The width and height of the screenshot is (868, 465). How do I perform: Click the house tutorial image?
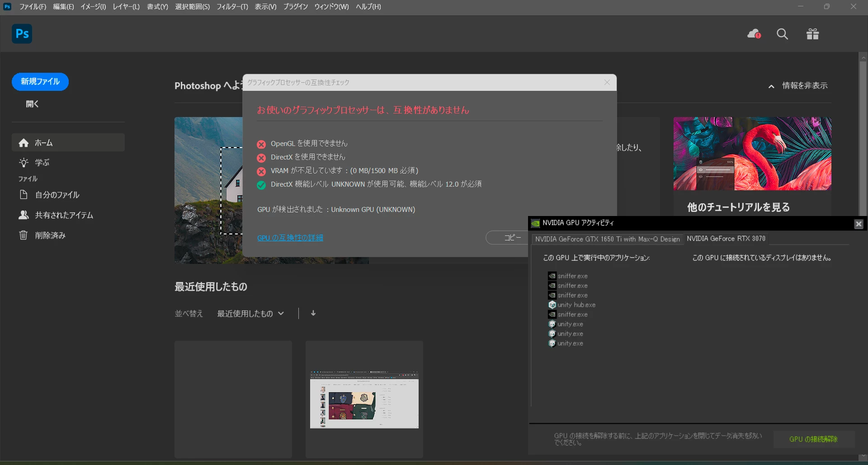[208, 190]
